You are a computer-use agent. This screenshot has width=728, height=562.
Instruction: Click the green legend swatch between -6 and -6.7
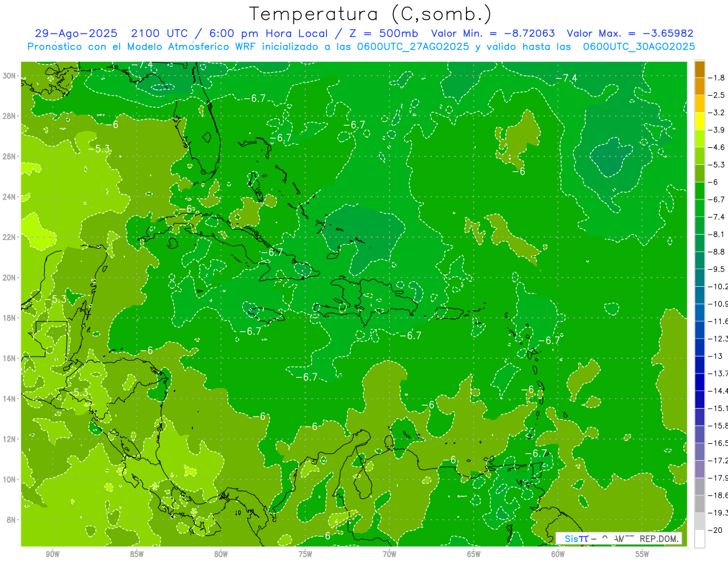[x=699, y=191]
